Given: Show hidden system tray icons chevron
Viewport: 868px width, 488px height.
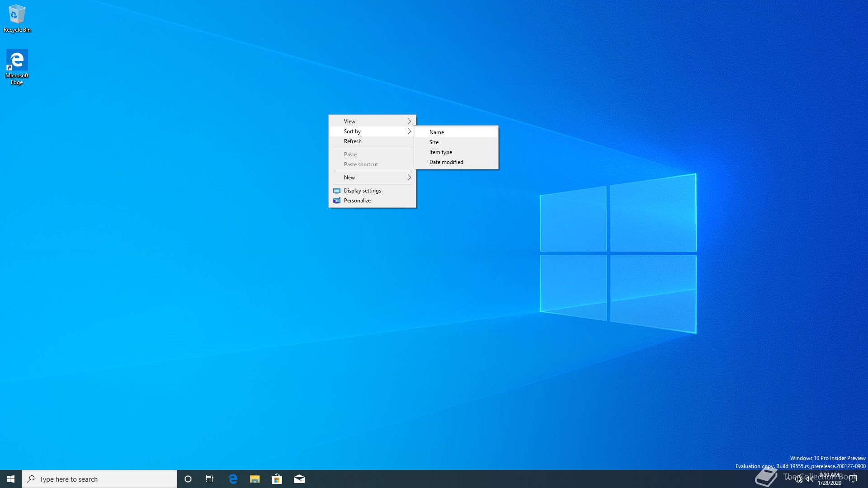Looking at the screenshot, I should [x=788, y=478].
